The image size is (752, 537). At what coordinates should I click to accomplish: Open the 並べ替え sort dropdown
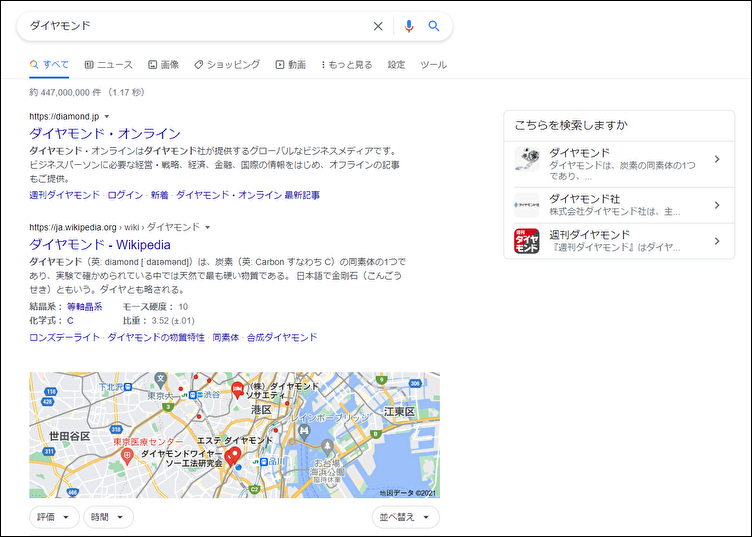[405, 517]
